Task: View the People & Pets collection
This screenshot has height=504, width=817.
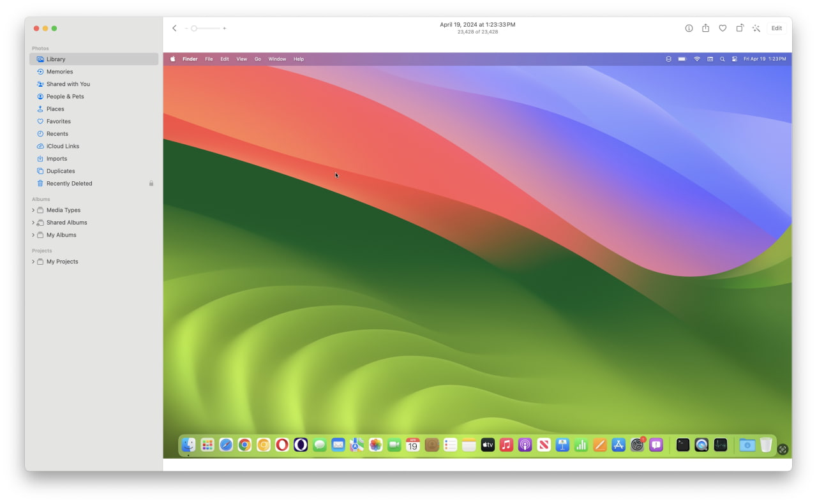Action: (64, 96)
